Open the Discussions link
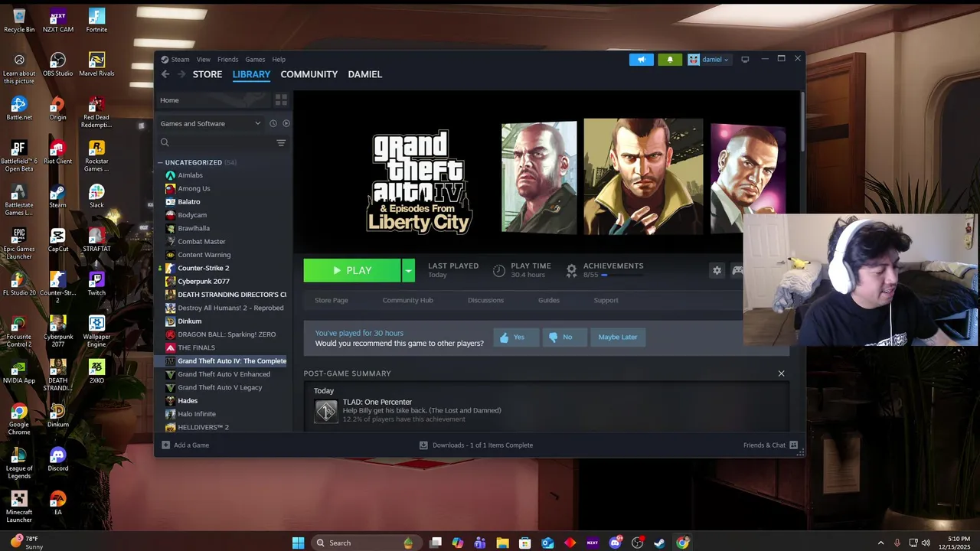Viewport: 980px width, 551px height. click(x=485, y=300)
